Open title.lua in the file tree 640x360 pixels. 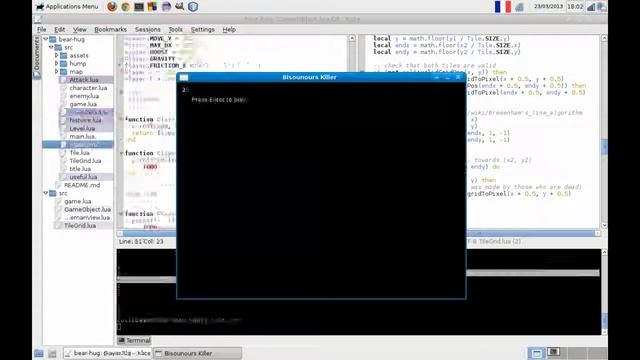pos(80,169)
